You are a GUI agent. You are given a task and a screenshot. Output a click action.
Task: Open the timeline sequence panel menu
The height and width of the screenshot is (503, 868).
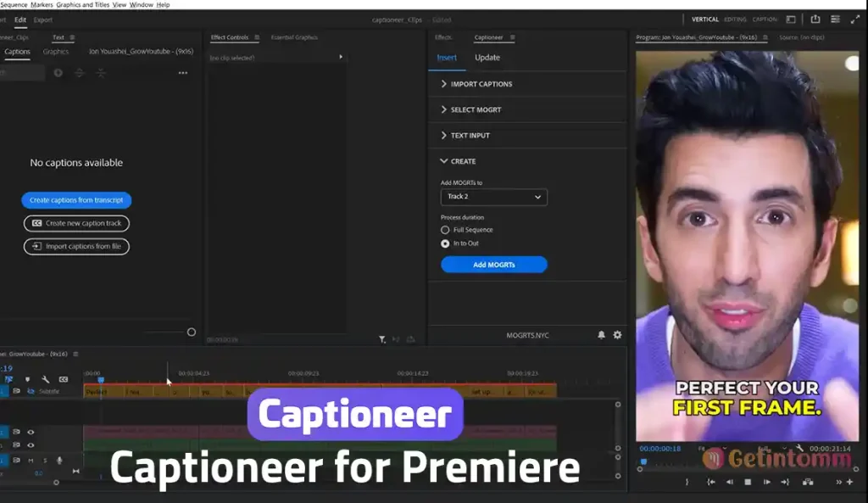click(x=75, y=354)
